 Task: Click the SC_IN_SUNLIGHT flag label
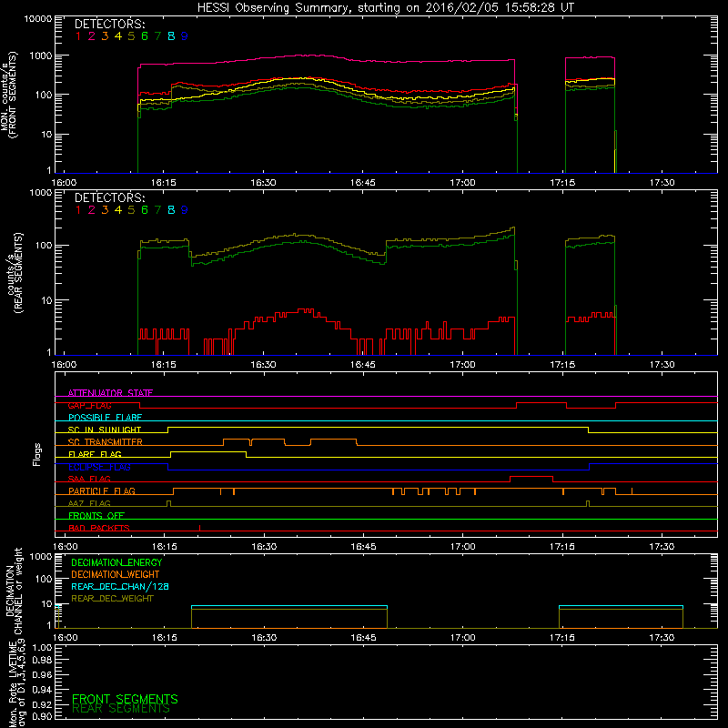point(104,430)
